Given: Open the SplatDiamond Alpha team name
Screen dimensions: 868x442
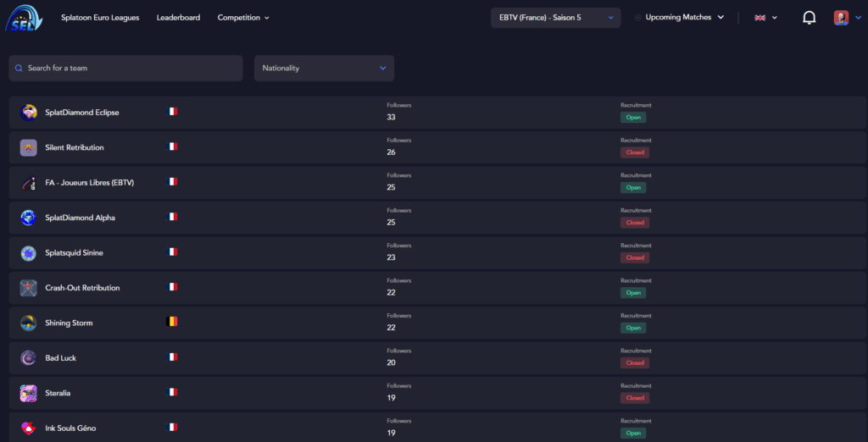Looking at the screenshot, I should pos(81,218).
